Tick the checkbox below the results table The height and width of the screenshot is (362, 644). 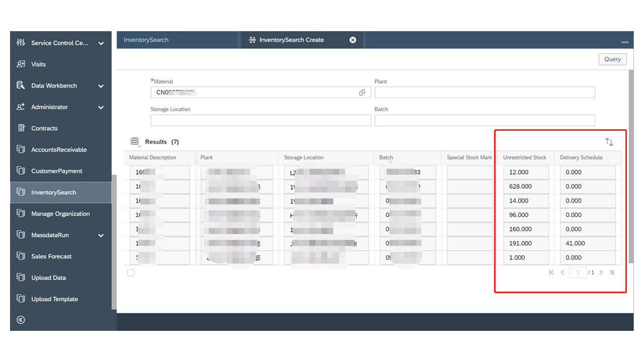(x=131, y=273)
